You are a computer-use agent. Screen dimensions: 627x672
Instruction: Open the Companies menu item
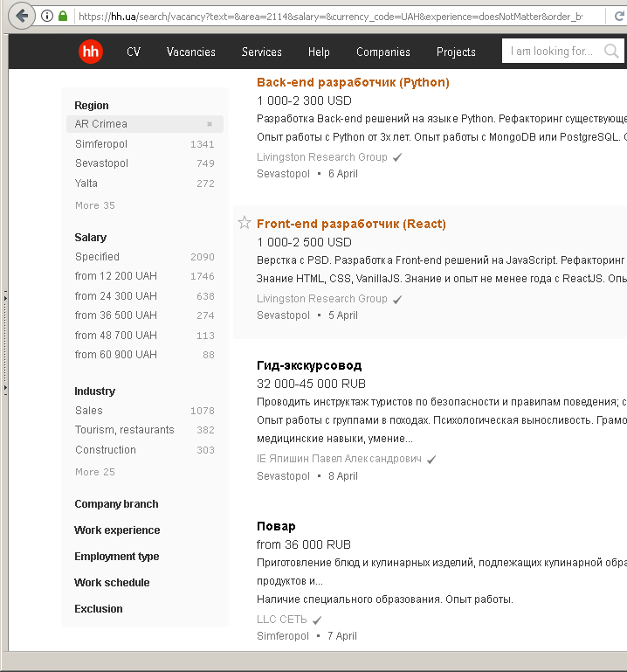click(x=383, y=52)
